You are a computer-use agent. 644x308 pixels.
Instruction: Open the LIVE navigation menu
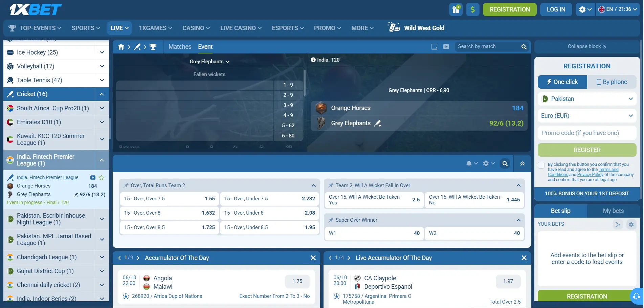click(119, 28)
